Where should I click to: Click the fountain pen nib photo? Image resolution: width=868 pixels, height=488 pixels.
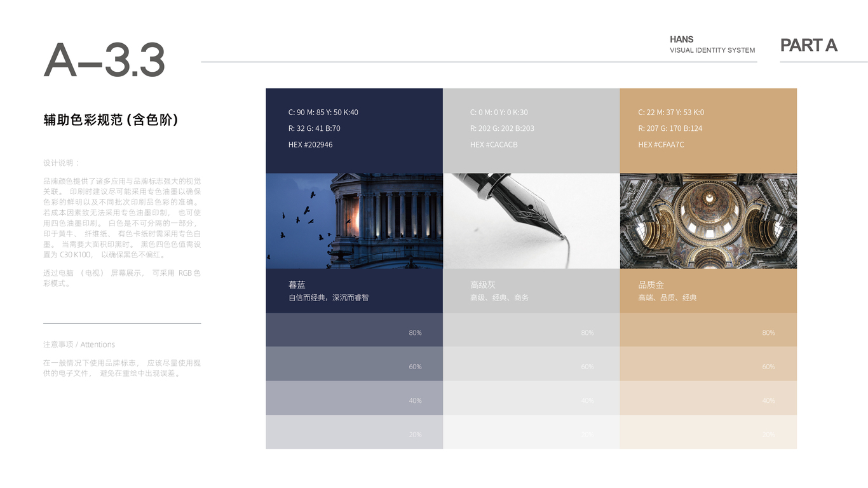(531, 221)
